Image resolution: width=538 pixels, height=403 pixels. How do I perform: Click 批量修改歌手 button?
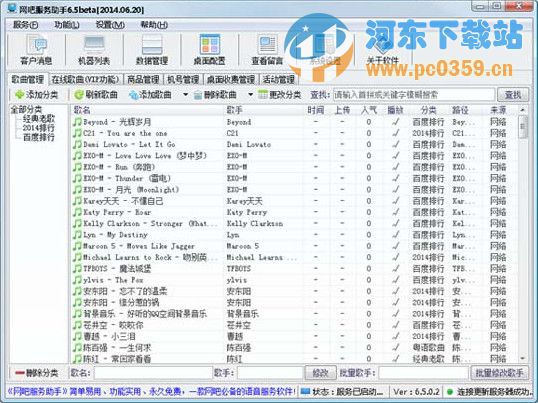pos(499,373)
